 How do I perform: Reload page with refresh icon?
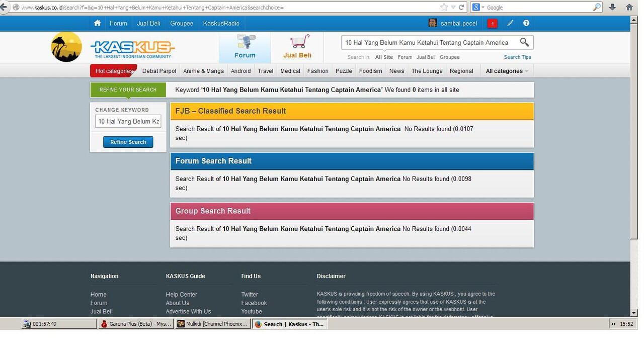461,7
